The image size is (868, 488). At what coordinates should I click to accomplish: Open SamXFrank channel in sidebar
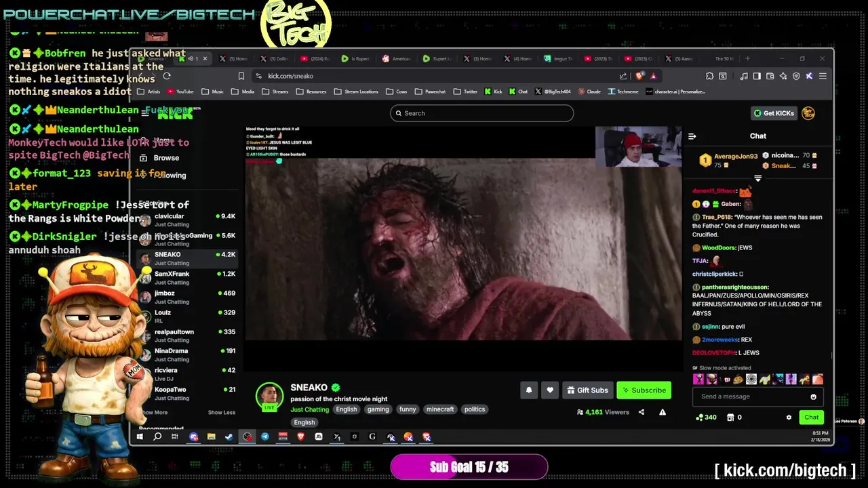[188, 278]
